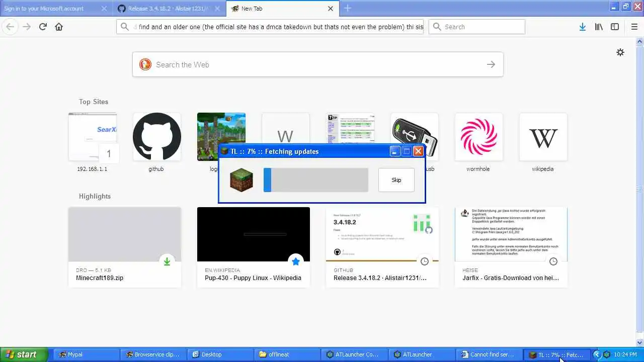Open the Windows start menu
This screenshot has height=362, width=644.
pyautogui.click(x=24, y=354)
